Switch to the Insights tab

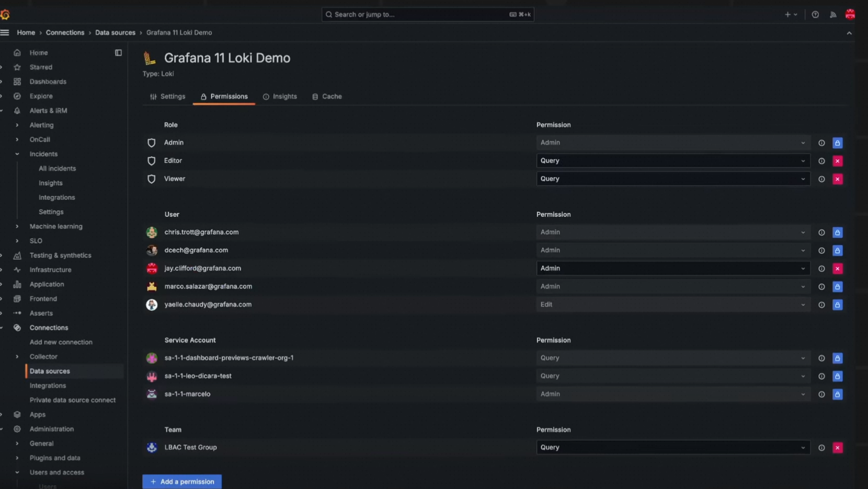click(x=280, y=97)
